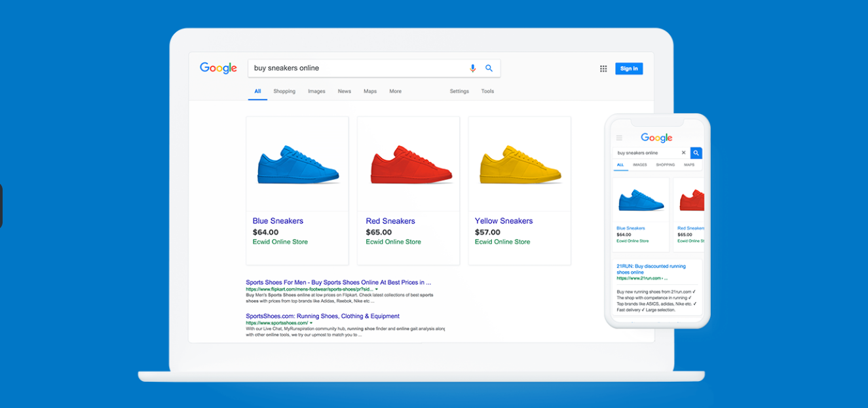The height and width of the screenshot is (408, 868).
Task: Switch to the Shopping tab on the laptop
Action: click(x=284, y=92)
